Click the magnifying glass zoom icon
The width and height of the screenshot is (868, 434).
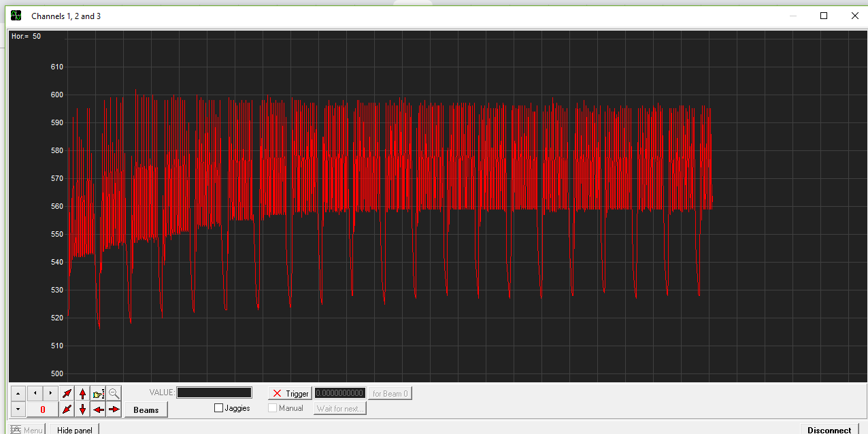114,393
